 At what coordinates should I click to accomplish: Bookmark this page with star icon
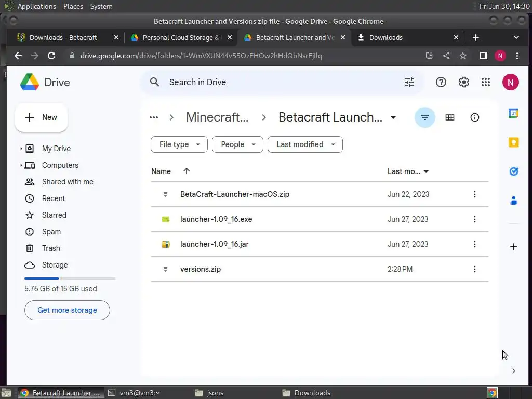pyautogui.click(x=463, y=56)
